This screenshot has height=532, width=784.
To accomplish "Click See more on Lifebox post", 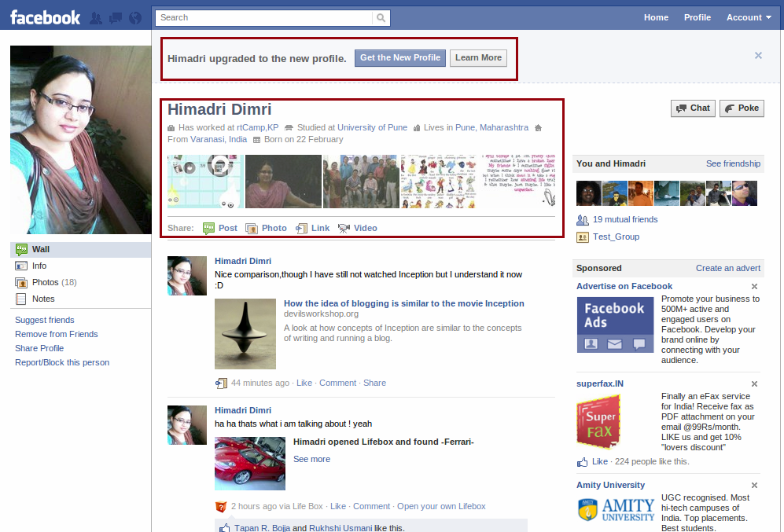I will 311,460.
